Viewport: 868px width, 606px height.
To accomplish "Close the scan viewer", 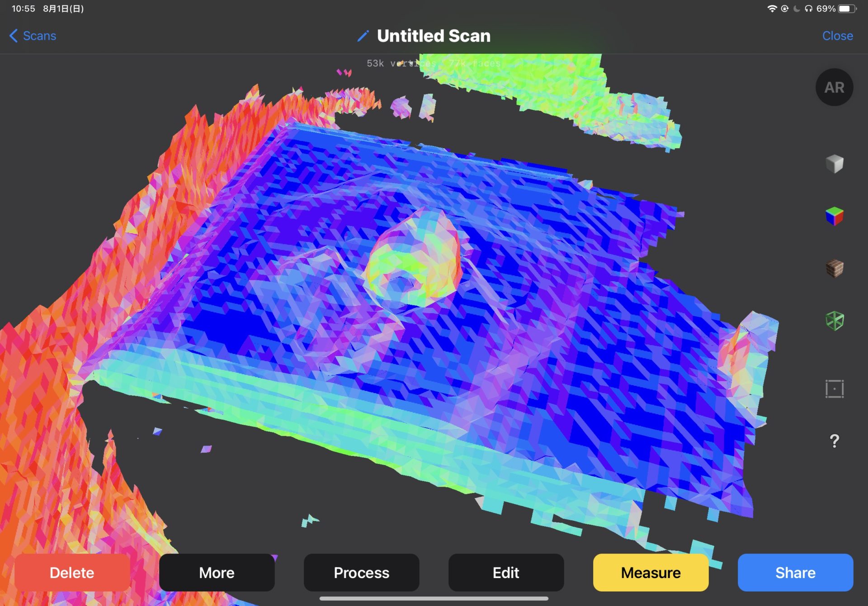I will coord(837,36).
